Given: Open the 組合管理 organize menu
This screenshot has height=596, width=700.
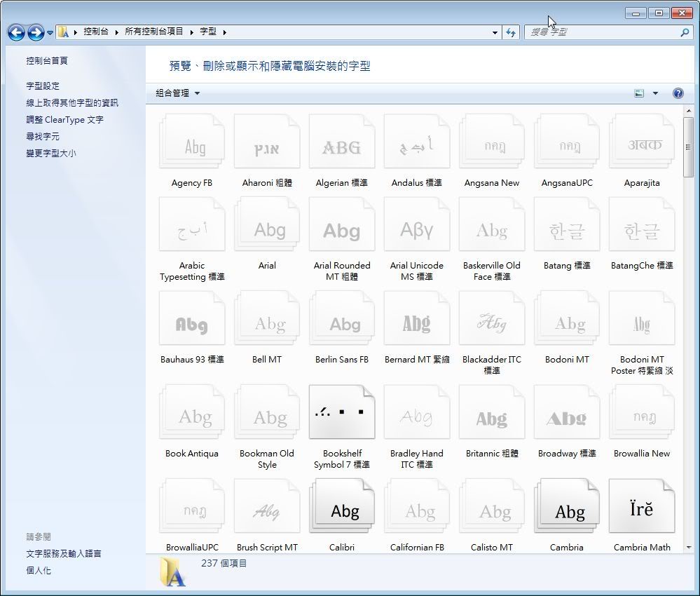Looking at the screenshot, I should [x=178, y=93].
